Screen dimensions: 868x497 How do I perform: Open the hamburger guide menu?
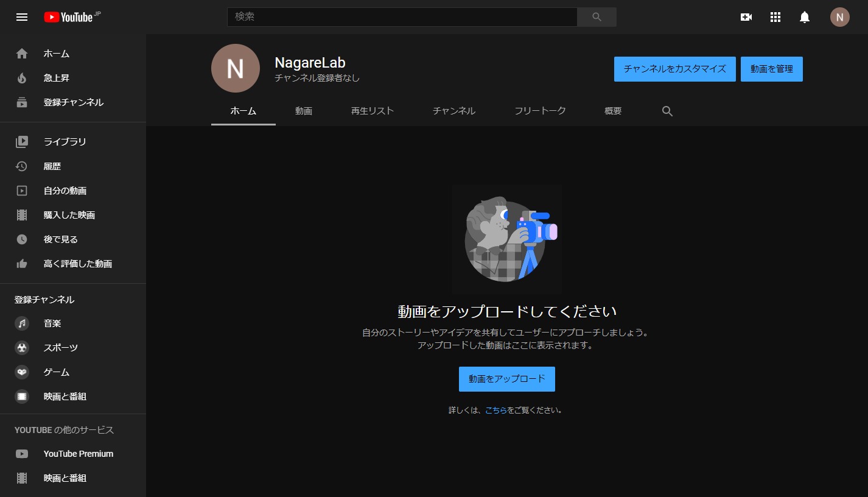[22, 17]
